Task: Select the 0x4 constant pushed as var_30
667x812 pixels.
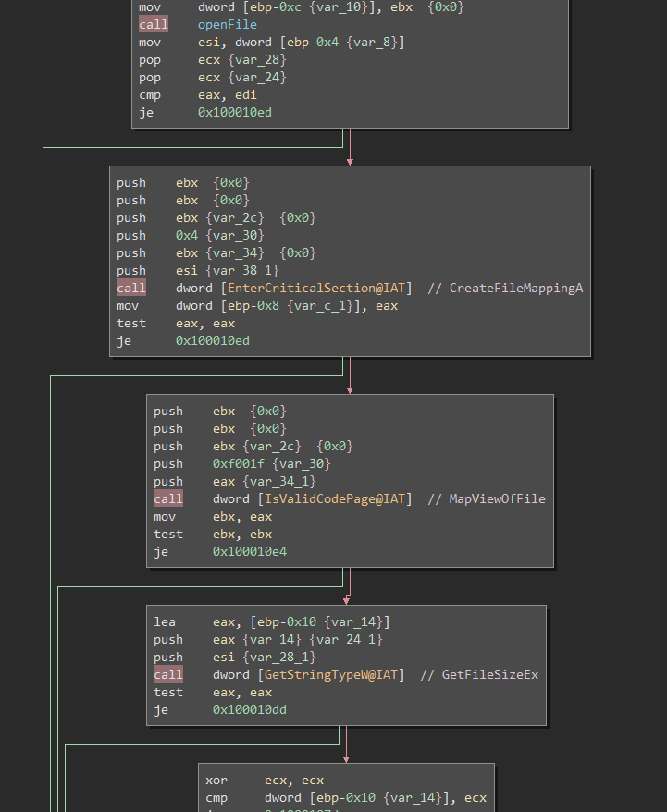Action: point(187,235)
